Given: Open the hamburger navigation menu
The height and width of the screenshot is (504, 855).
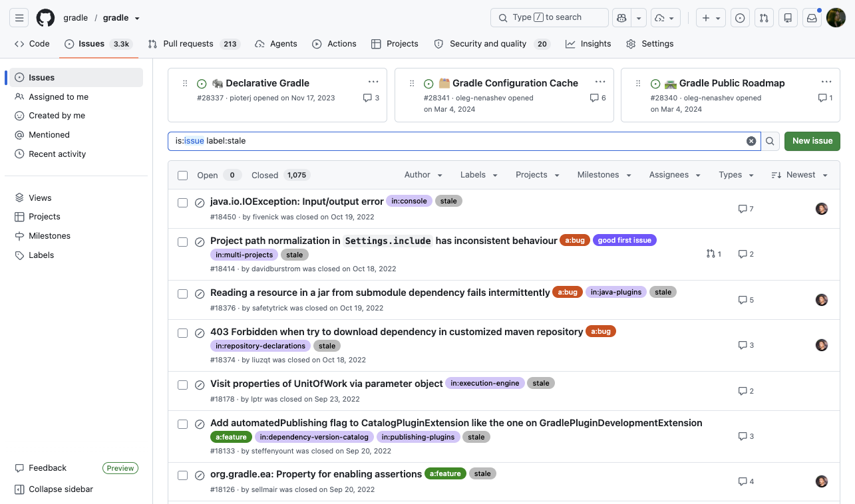Looking at the screenshot, I should click(x=19, y=18).
